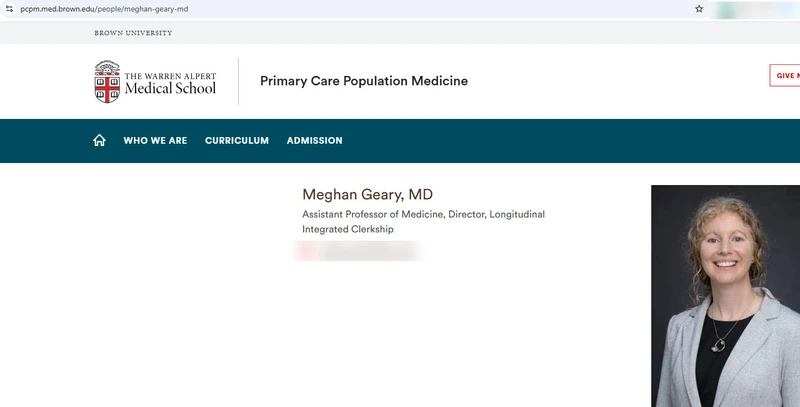Click the pendant necklace in the portrait
Viewport: 800px width, 407px height.
click(x=718, y=345)
